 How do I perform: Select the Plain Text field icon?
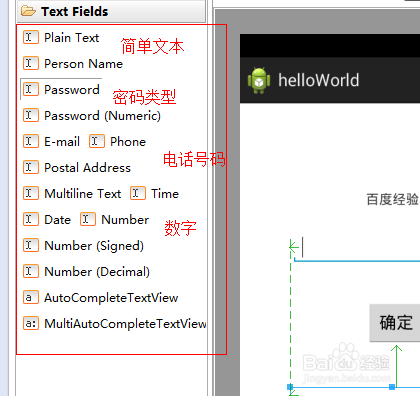31,37
